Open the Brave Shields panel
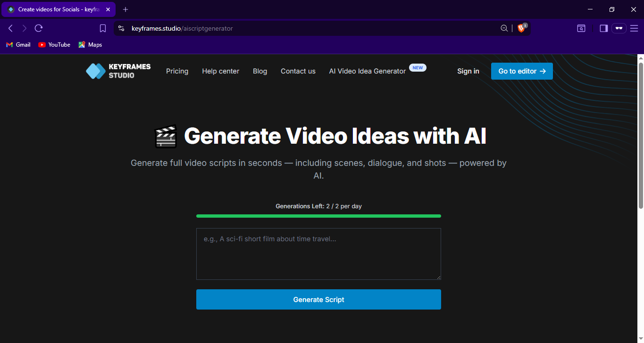Image resolution: width=644 pixels, height=343 pixels. 521,28
